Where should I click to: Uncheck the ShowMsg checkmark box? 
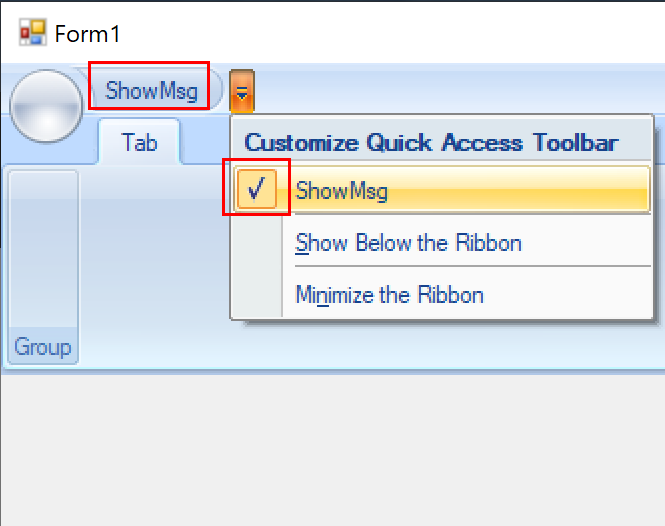pyautogui.click(x=257, y=189)
